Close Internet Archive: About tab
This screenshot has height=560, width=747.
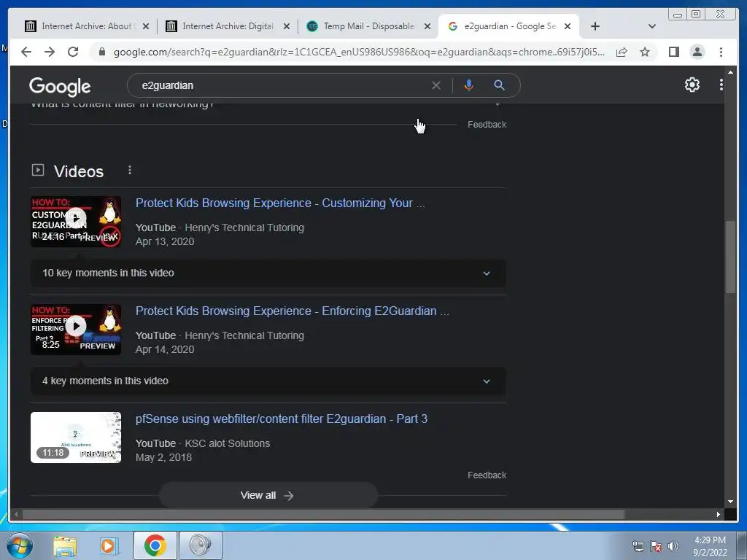[146, 26]
